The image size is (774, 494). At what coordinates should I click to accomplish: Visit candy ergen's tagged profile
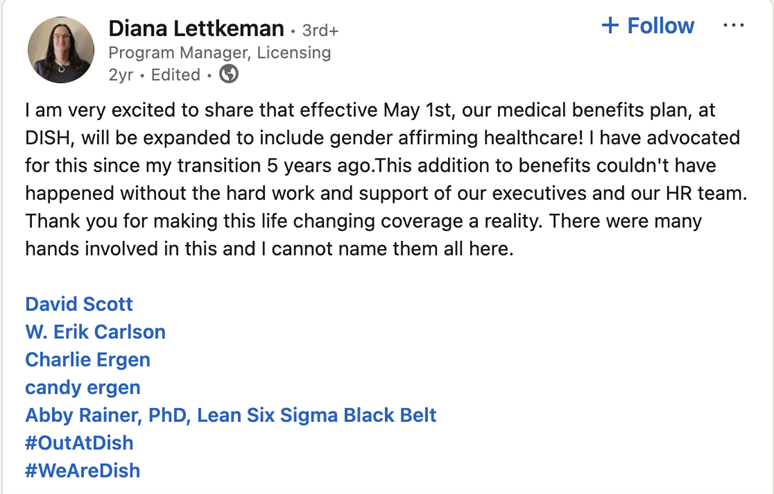pos(82,387)
